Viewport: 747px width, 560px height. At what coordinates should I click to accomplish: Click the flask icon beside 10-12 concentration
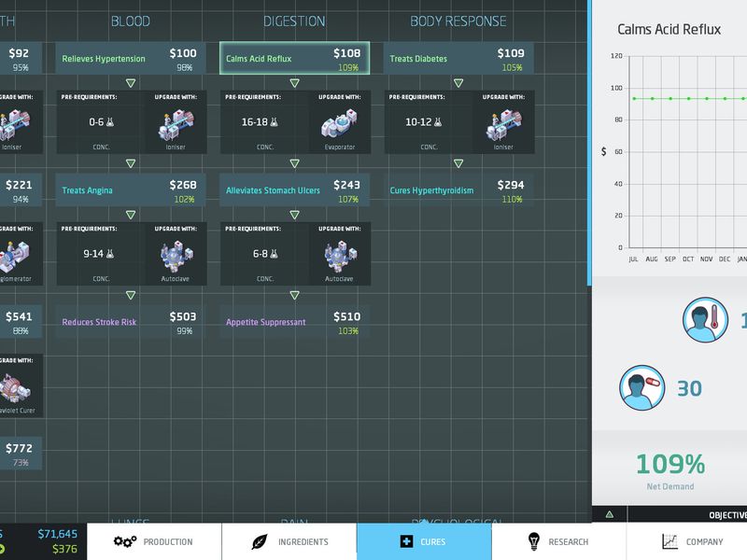point(438,122)
